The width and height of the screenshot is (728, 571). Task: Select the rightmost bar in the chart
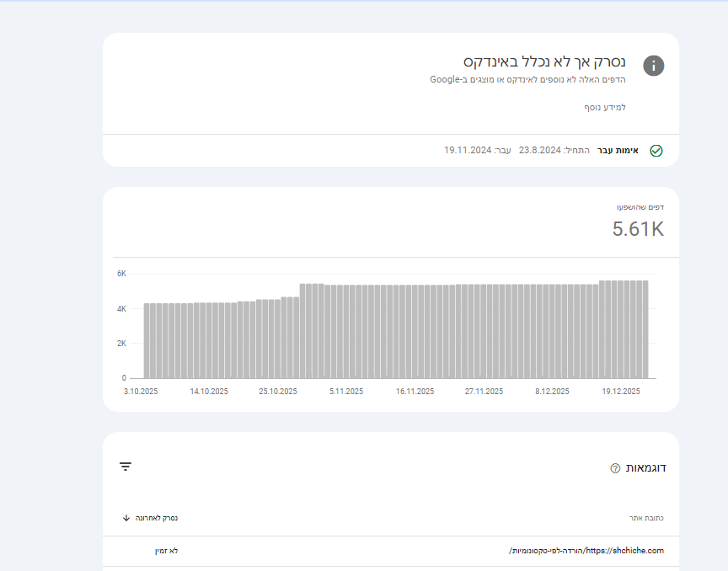645,329
